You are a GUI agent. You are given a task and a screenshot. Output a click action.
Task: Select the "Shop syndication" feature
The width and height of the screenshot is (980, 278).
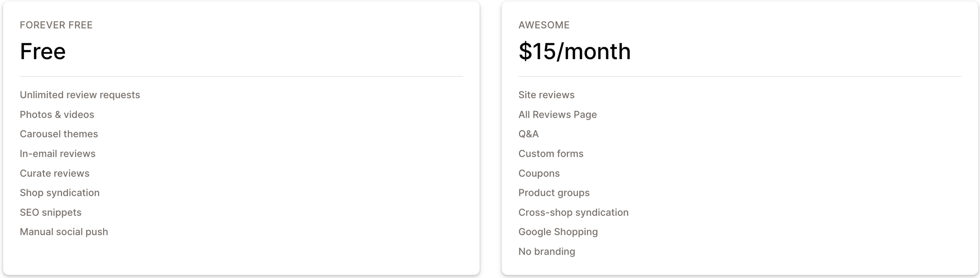point(60,193)
